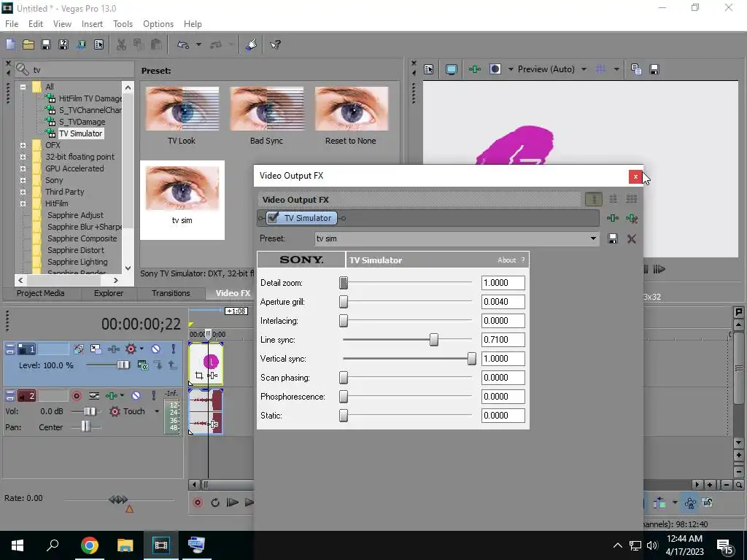Click the New project icon in the toolbar
This screenshot has height=560, width=747.
10,44
